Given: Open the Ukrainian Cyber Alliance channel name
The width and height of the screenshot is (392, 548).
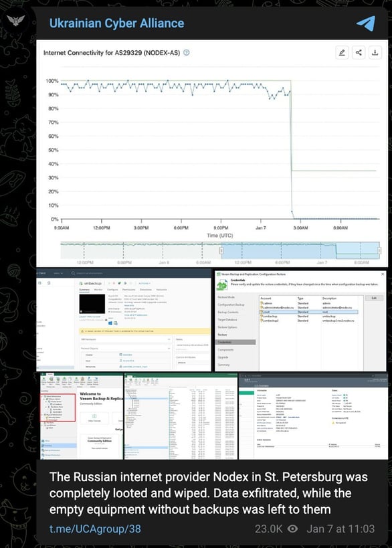Looking at the screenshot, I should 116,23.
